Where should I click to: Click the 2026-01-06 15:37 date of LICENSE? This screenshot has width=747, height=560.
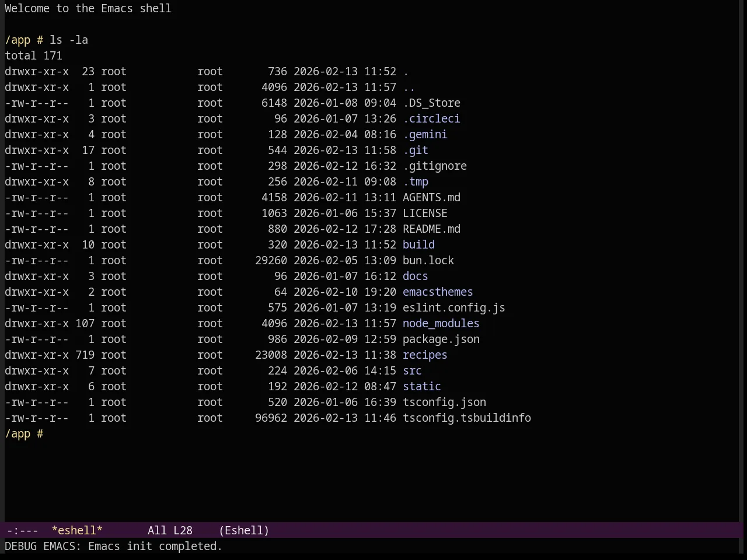[x=345, y=213]
